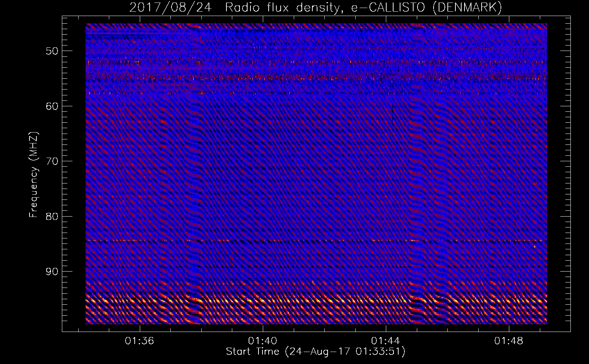The height and width of the screenshot is (364, 589).
Task: Click the plot title "2017/08/24 Radio flux density, e-CALLISTO (DENMARK)"
Action: (316, 7)
